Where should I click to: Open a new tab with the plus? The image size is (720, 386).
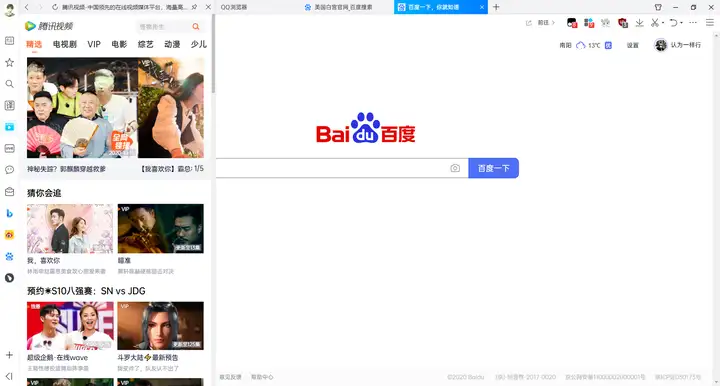click(x=496, y=7)
